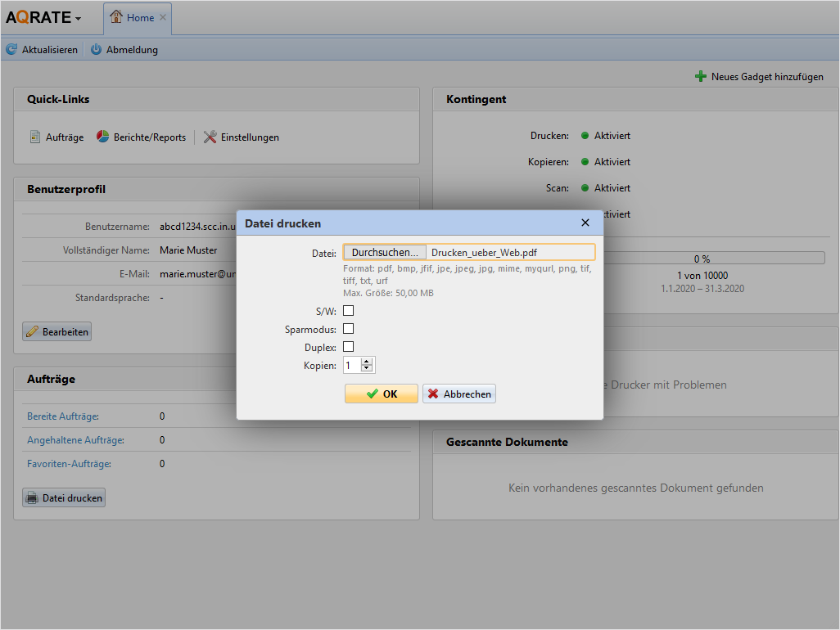Click the green plus Neues Gadget icon
The image size is (840, 630).
700,77
